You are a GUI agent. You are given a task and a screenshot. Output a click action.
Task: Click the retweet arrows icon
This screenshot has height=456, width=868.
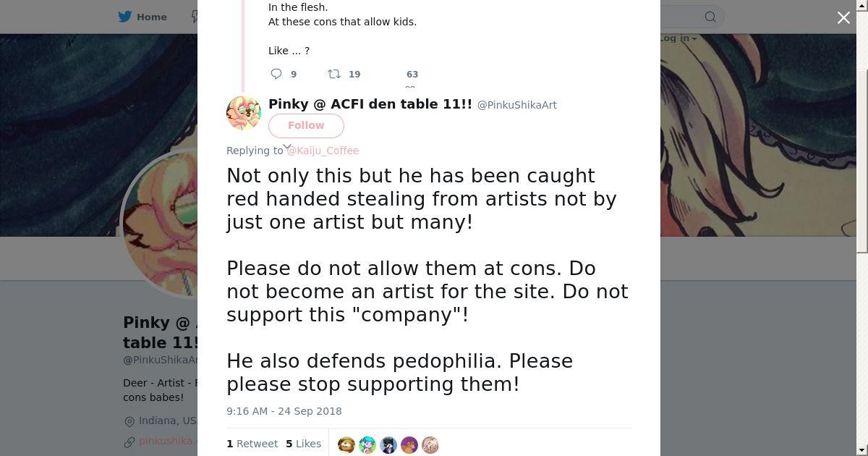click(334, 74)
